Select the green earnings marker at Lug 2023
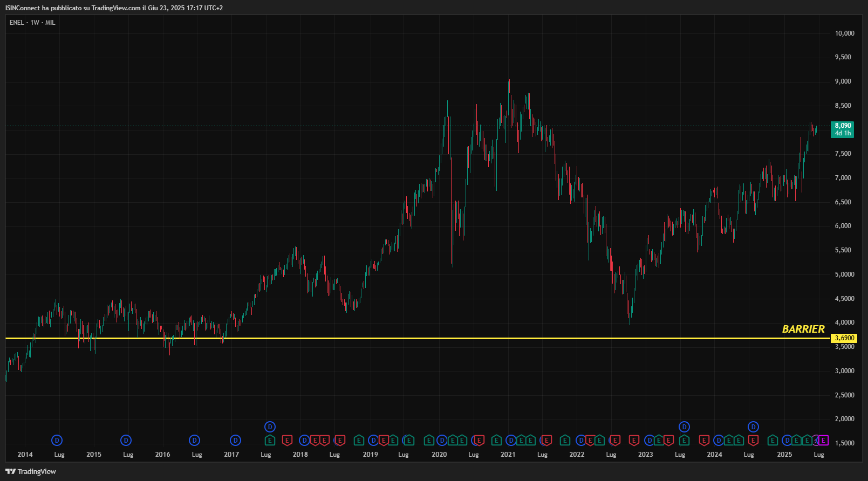 pyautogui.click(x=684, y=441)
